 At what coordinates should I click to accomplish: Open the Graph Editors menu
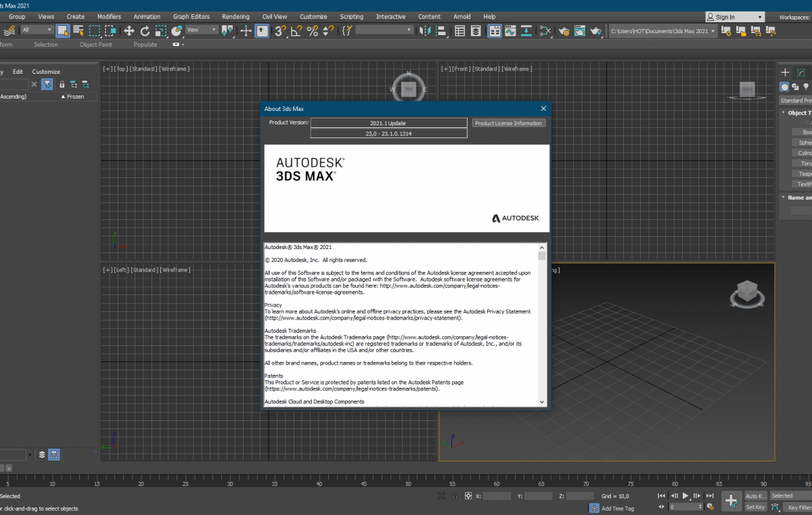(x=191, y=16)
